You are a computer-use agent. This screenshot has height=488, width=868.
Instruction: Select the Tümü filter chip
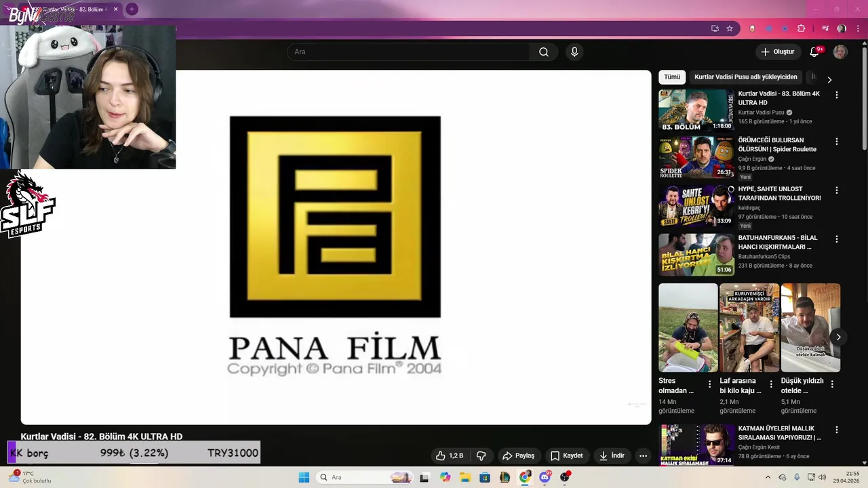coord(672,77)
